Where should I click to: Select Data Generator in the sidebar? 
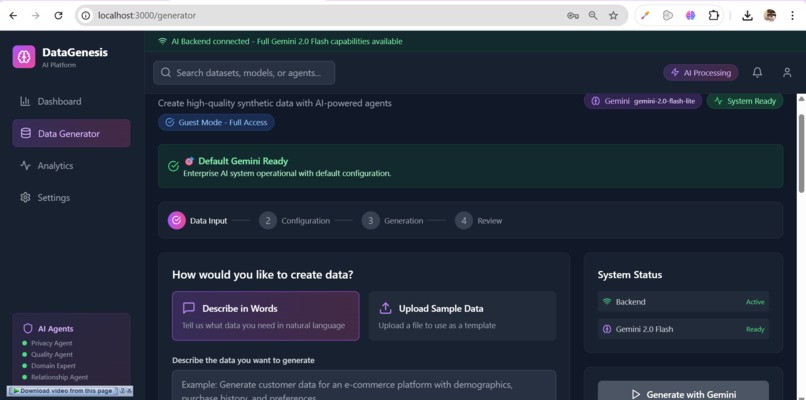tap(71, 134)
